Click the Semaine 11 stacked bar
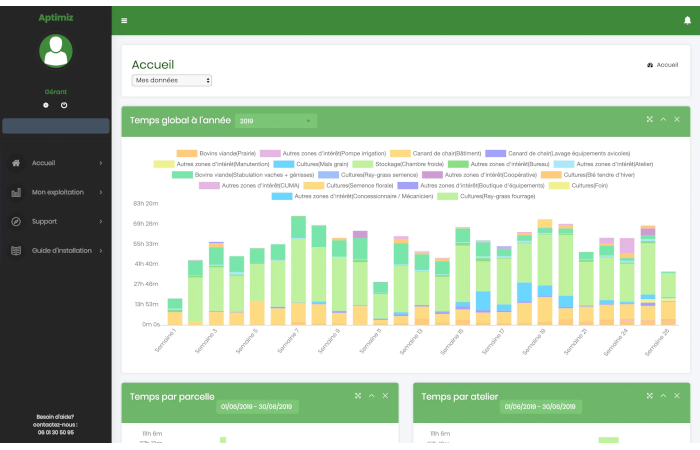Screen dimensions: 700x450 [x=380, y=304]
